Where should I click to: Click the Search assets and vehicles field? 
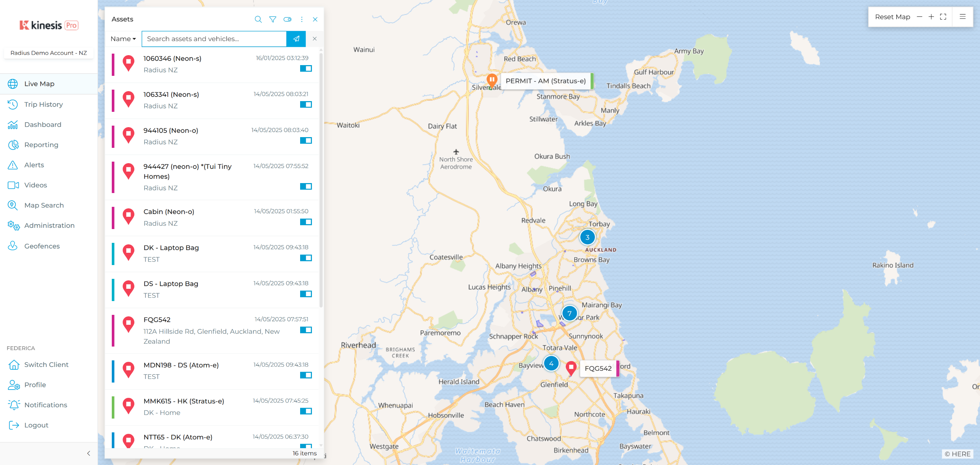pyautogui.click(x=214, y=39)
